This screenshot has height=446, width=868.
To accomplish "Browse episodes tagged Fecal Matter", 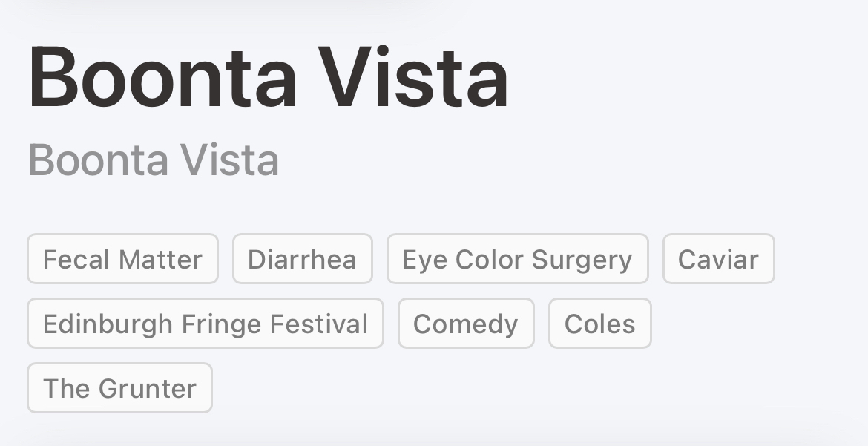I will [122, 259].
